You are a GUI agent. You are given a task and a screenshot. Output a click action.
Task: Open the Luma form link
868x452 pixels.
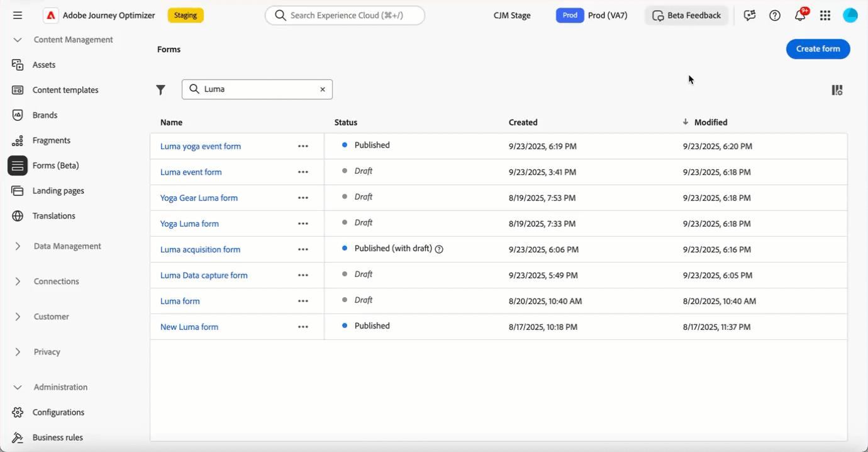pyautogui.click(x=180, y=301)
